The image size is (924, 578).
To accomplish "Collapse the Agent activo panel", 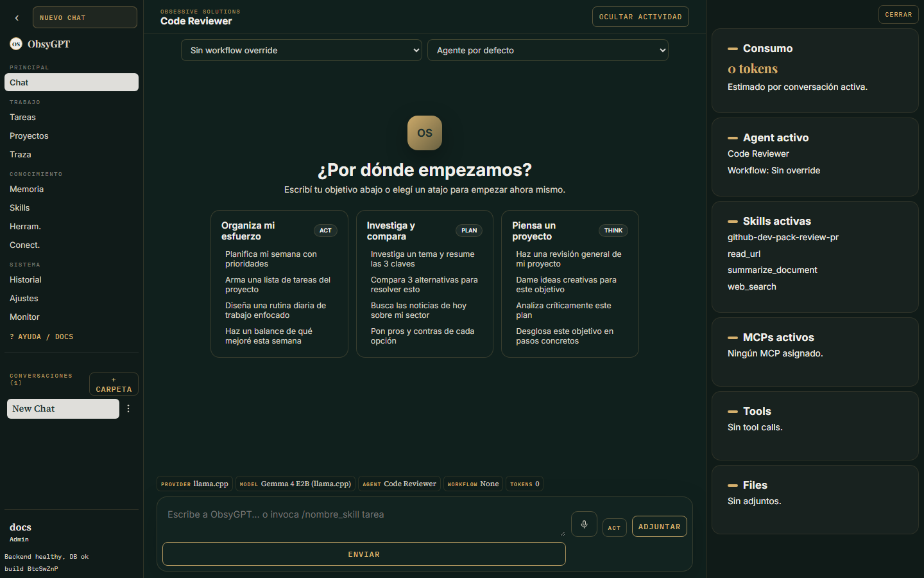I will [732, 138].
